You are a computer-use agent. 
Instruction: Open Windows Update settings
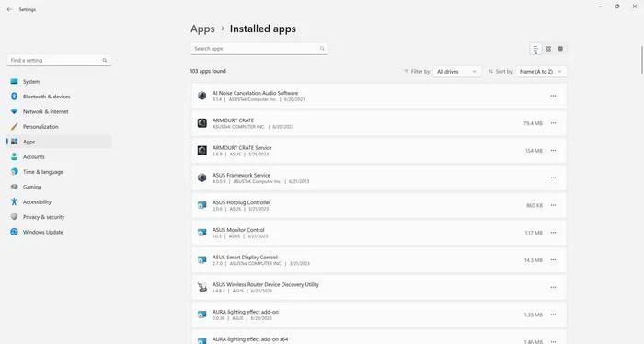coord(59,232)
